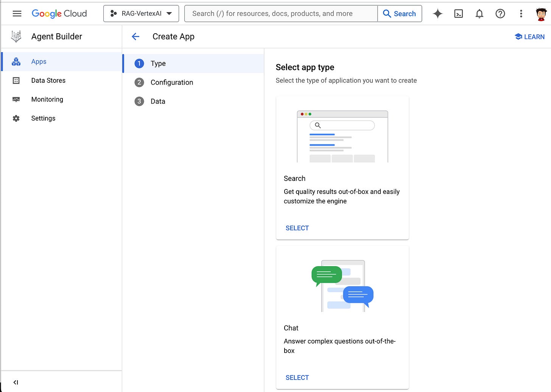Select step 1 Type
551x392 pixels.
(193, 64)
